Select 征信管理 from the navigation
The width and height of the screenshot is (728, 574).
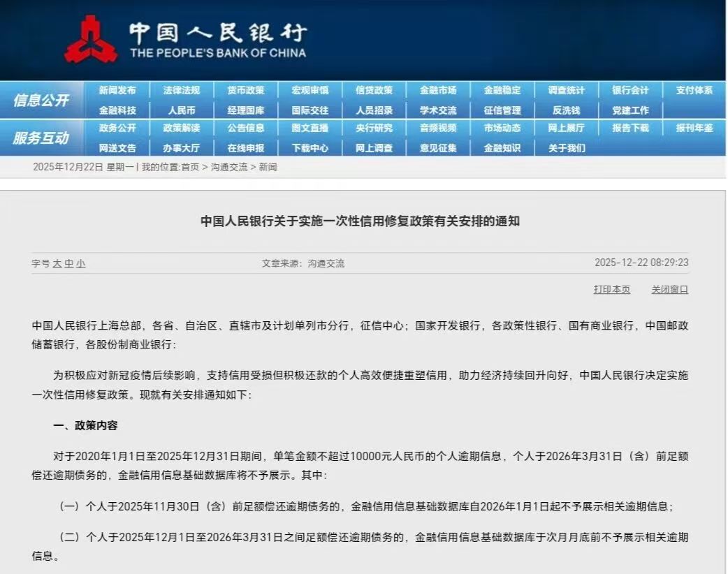point(502,110)
